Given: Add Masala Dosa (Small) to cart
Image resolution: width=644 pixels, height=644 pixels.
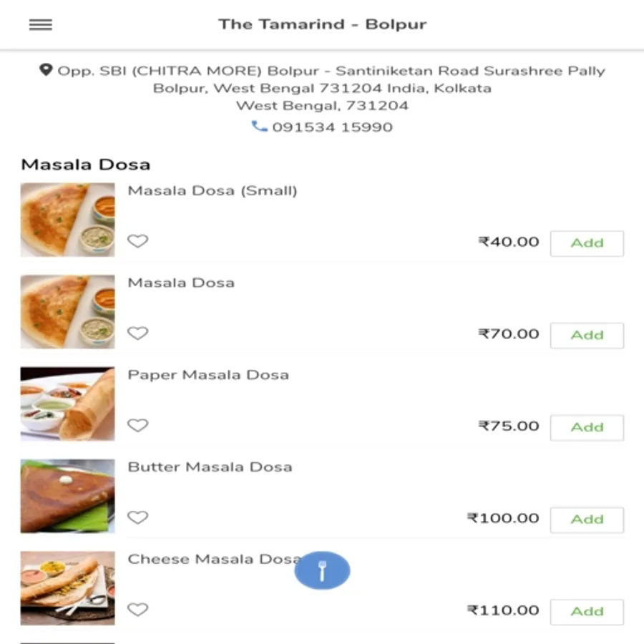Looking at the screenshot, I should click(587, 243).
